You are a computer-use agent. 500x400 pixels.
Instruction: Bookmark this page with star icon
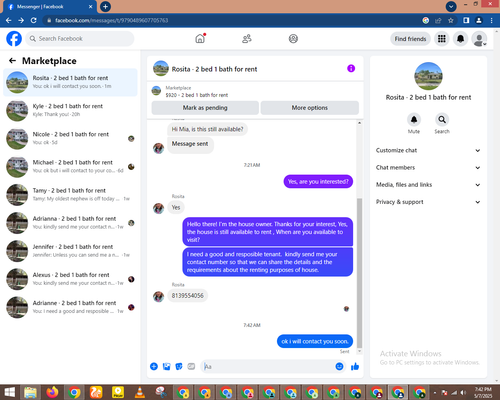(451, 20)
